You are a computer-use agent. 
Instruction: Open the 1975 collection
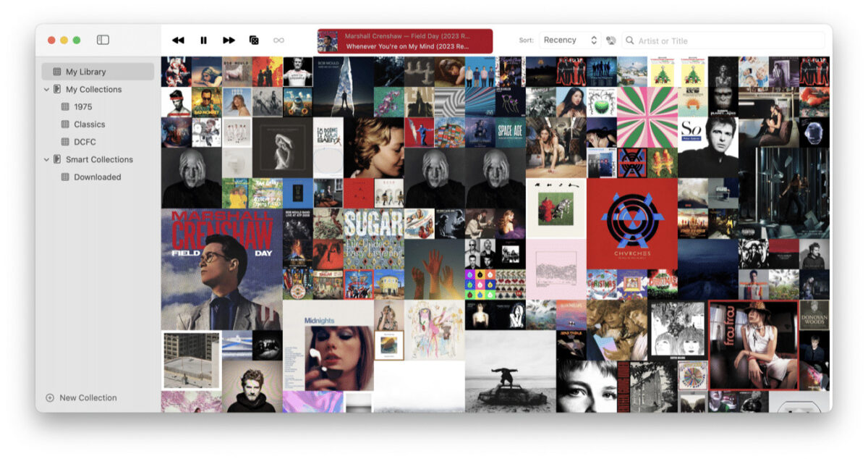point(82,107)
